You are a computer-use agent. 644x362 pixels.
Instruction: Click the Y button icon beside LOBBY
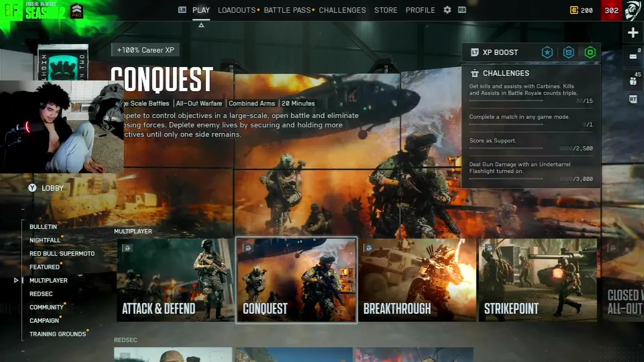pyautogui.click(x=32, y=188)
